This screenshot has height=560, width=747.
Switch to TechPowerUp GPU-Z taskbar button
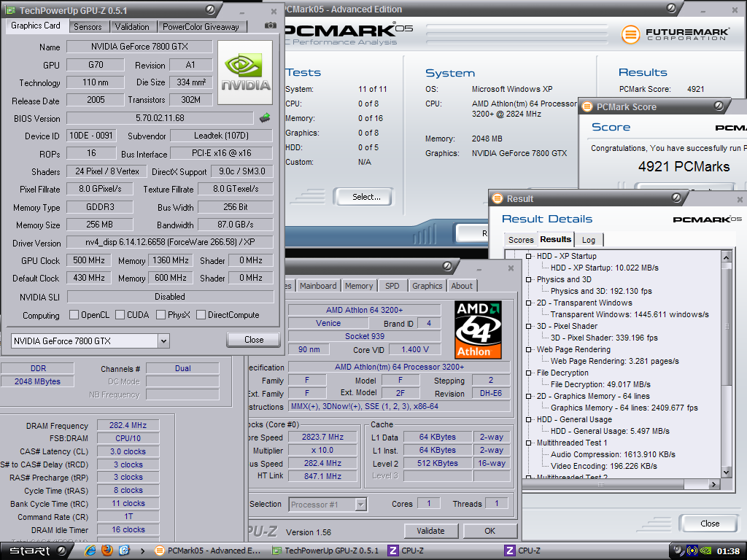(x=326, y=551)
